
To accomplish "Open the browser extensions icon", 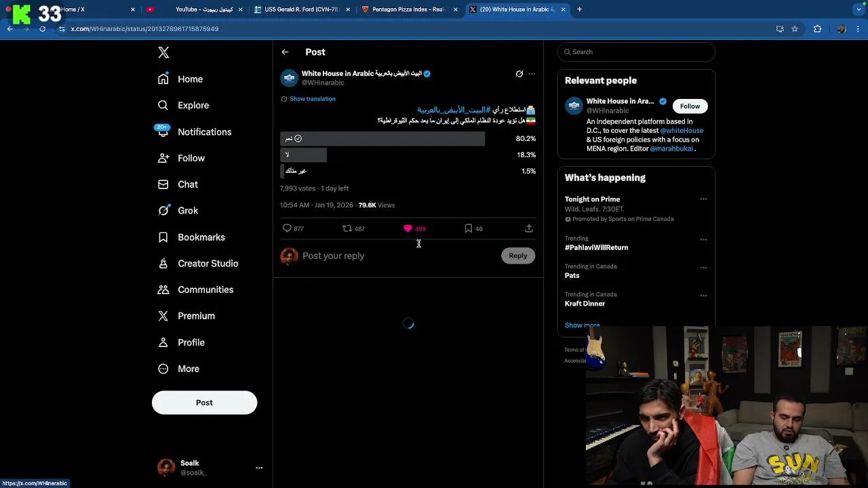I will (x=817, y=29).
